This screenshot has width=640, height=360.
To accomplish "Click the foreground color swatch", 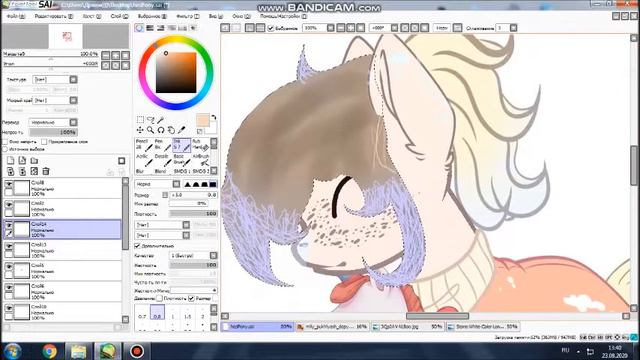I will point(202,120).
